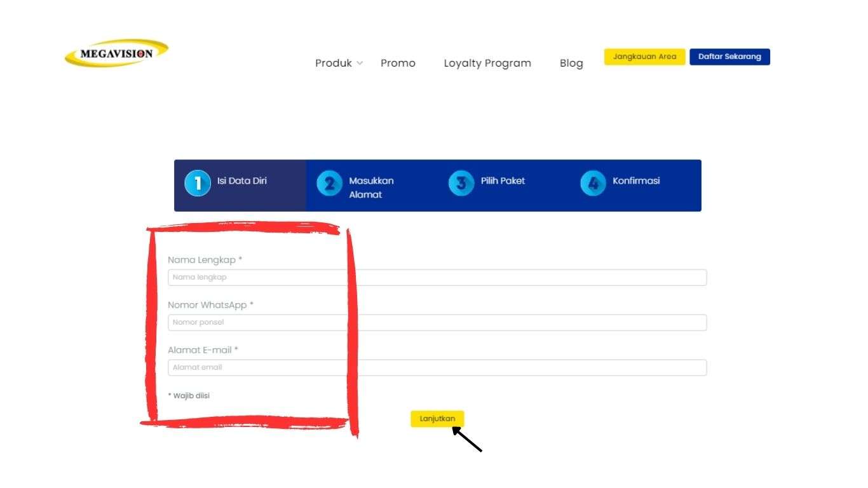This screenshot has width=868, height=488.
Task: Select the Konfirmasi step label
Action: pos(636,180)
